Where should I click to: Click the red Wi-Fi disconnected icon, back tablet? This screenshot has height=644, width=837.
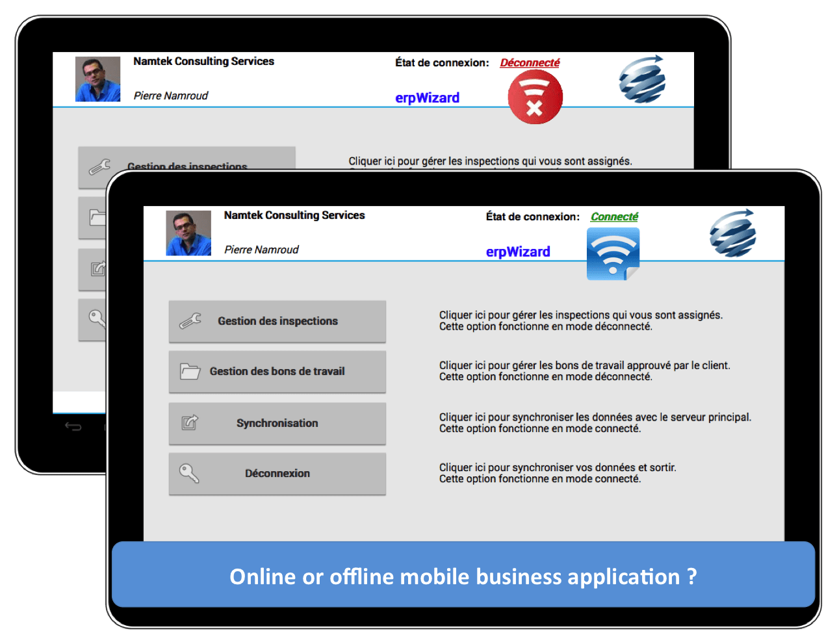535,97
